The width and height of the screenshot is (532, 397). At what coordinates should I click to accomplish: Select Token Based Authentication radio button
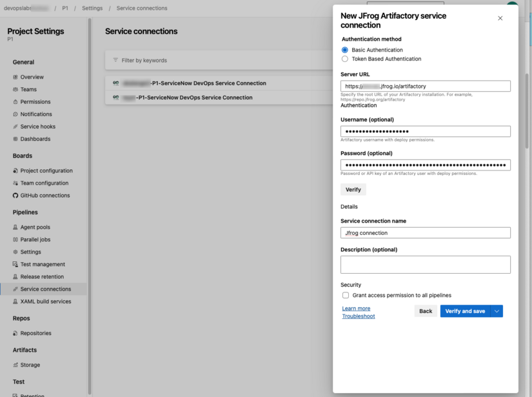pyautogui.click(x=345, y=59)
